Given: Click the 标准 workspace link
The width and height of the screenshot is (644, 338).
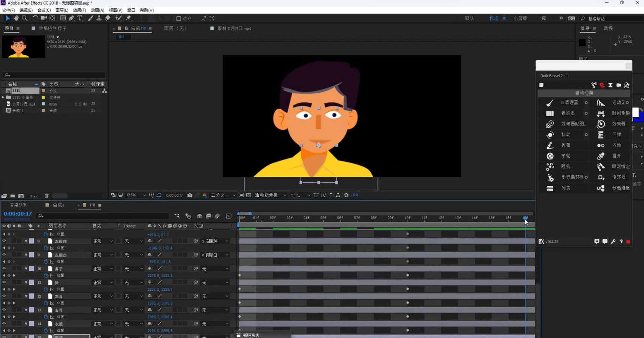Looking at the screenshot, I should [x=494, y=18].
